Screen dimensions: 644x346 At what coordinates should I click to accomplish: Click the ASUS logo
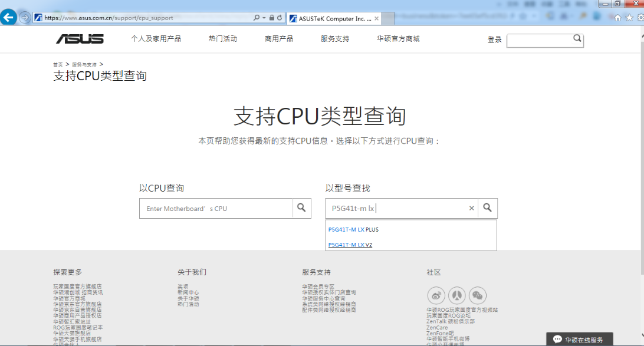coord(80,39)
